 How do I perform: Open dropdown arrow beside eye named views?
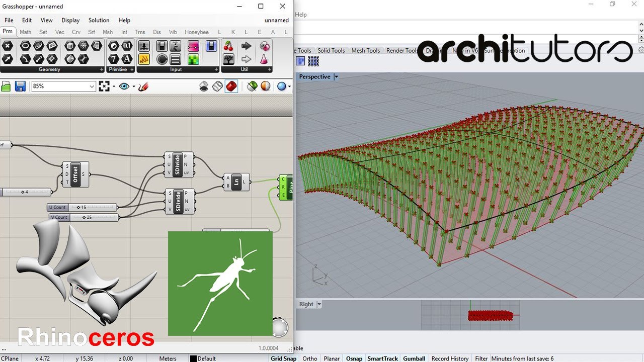coord(133,86)
